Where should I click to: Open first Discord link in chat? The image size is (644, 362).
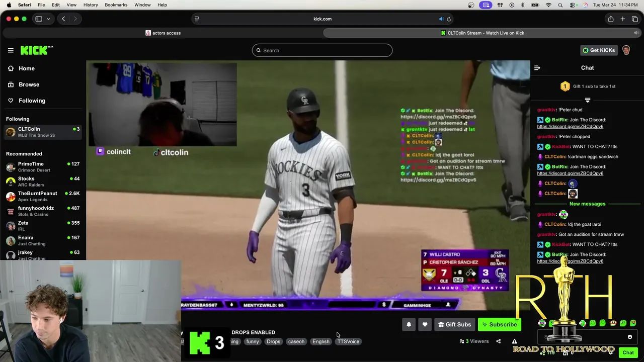(x=570, y=126)
